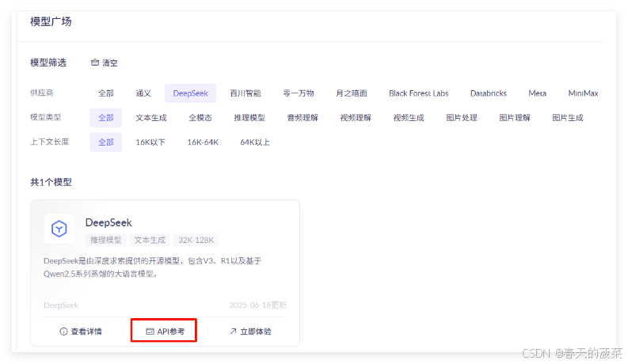The height and width of the screenshot is (364, 628).
Task: Filter provider by 百川智能
Action: coord(245,93)
